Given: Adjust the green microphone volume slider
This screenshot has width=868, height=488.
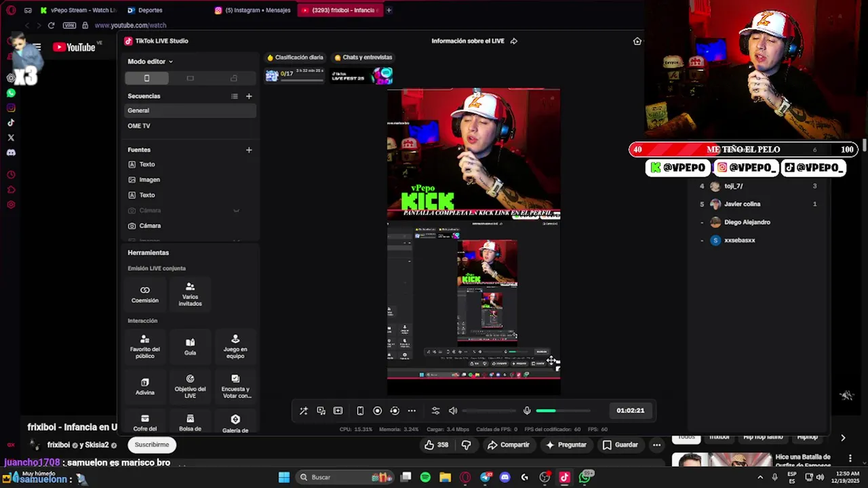Looking at the screenshot, I should [563, 411].
